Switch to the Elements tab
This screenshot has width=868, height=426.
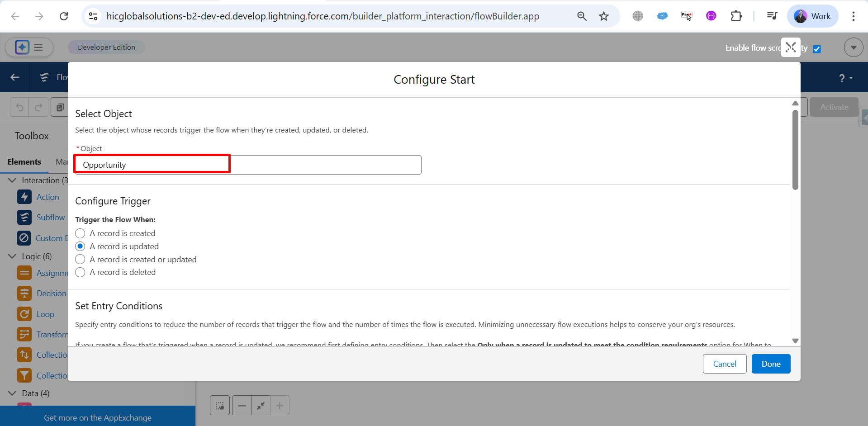point(24,162)
